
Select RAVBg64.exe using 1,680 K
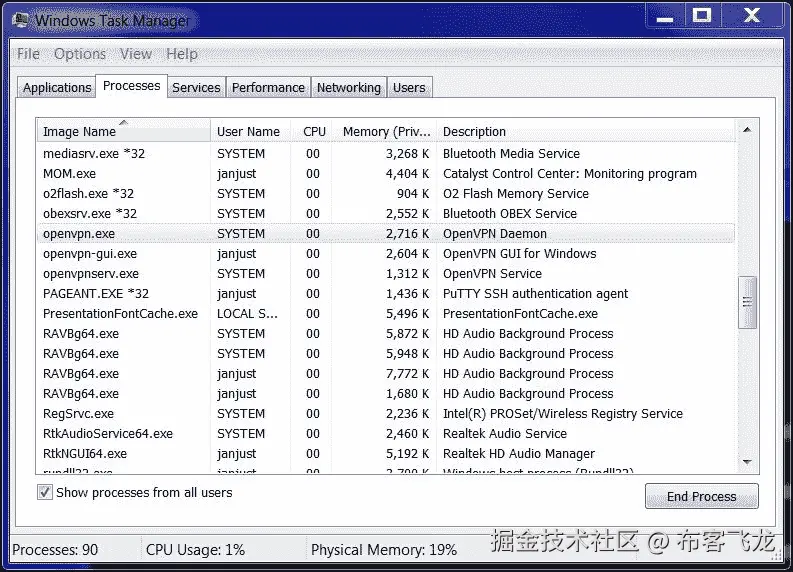pos(385,393)
